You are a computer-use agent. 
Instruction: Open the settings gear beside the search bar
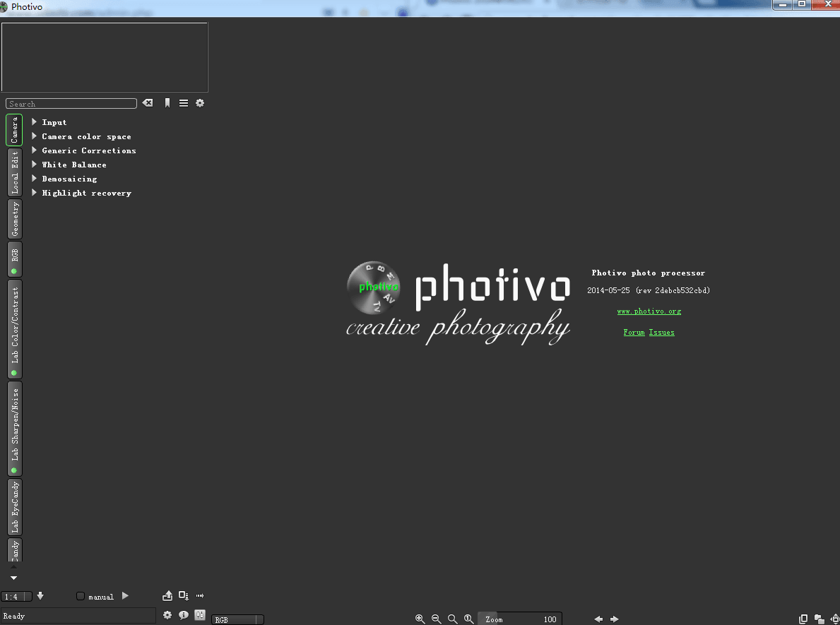pos(200,103)
